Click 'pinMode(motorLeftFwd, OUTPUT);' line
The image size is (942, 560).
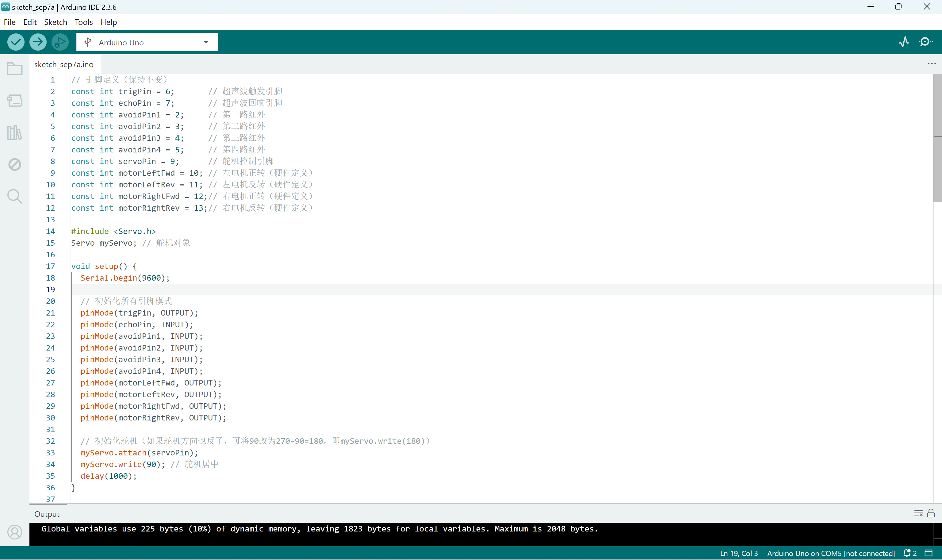click(151, 383)
